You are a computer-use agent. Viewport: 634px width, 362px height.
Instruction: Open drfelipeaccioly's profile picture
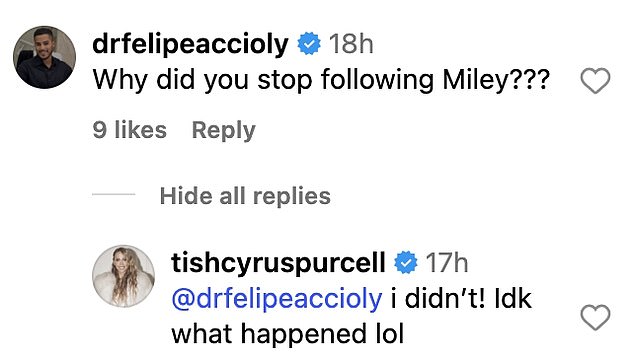click(x=44, y=57)
